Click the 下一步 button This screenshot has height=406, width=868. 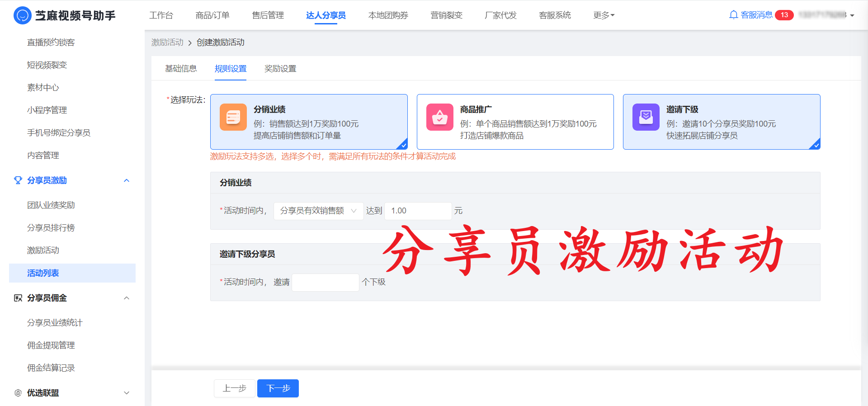pyautogui.click(x=278, y=388)
